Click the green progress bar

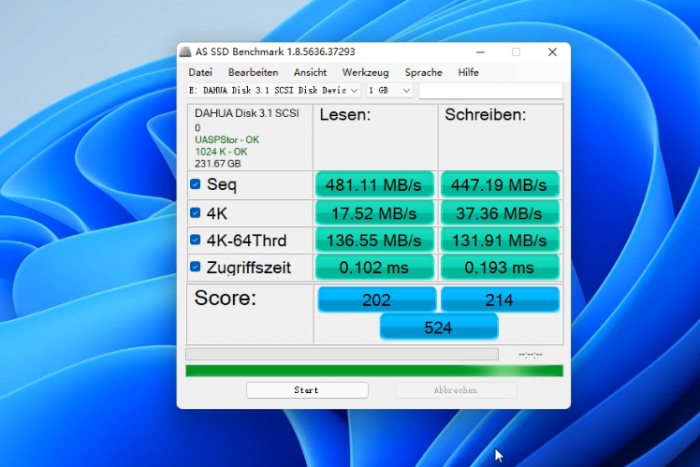(374, 371)
